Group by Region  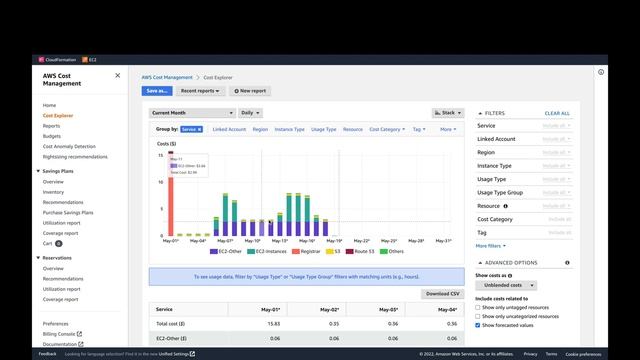(260, 129)
